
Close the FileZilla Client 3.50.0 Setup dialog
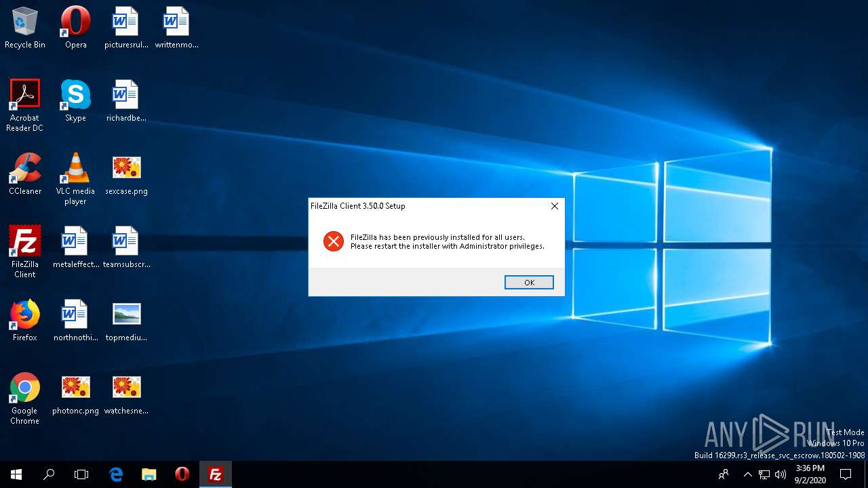554,206
